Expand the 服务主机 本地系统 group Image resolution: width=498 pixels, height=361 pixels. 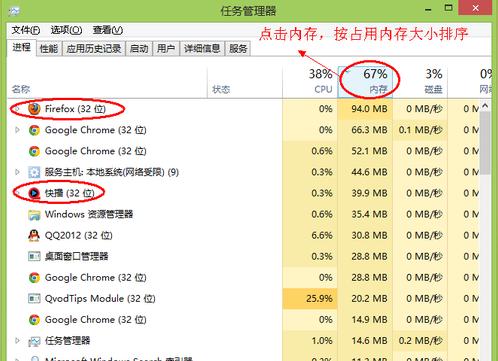(17, 172)
